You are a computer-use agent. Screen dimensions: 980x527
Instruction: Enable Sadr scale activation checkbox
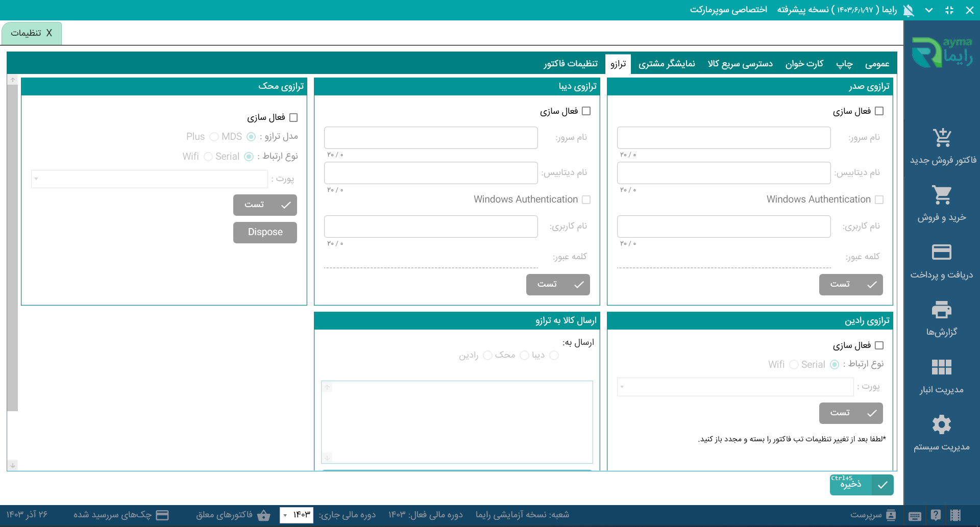[x=879, y=111]
